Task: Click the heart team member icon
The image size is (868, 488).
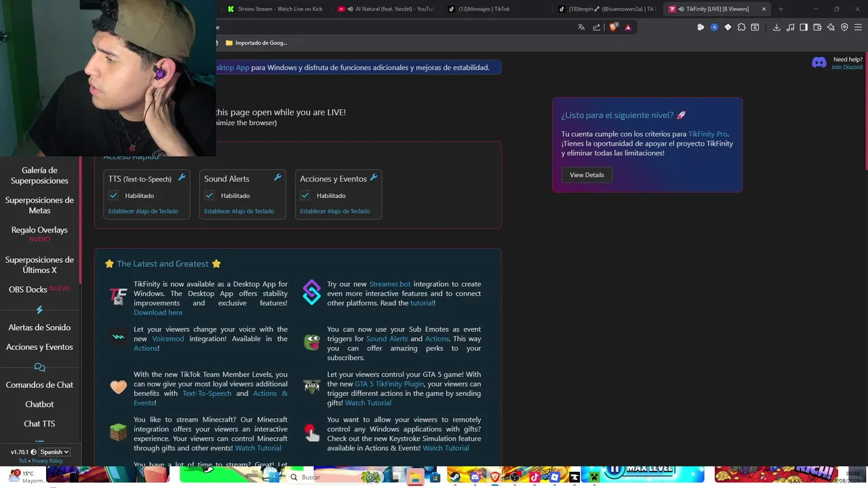Action: [119, 387]
